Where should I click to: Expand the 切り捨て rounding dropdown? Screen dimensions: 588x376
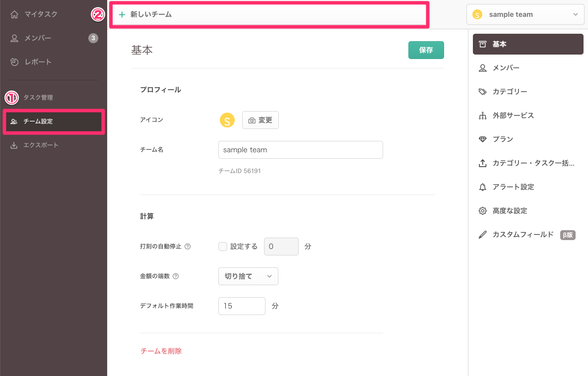pyautogui.click(x=248, y=276)
